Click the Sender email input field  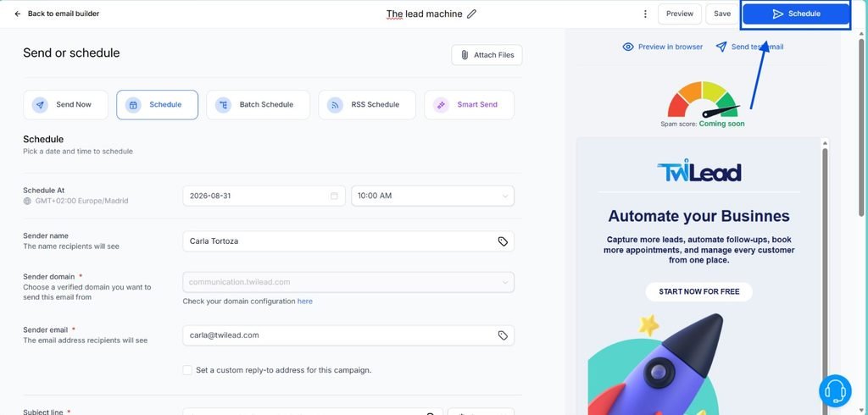pos(348,335)
